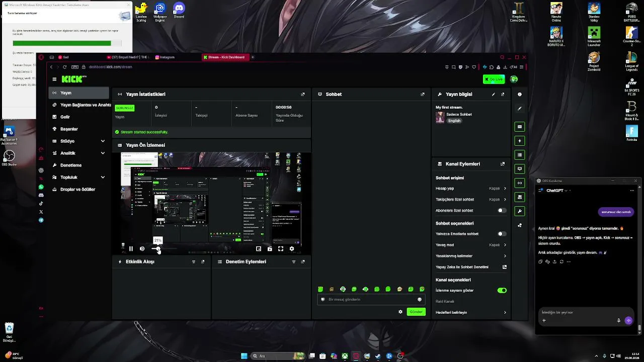Click plus attach button in ChatGPT input
The image size is (644, 362).
544,320
